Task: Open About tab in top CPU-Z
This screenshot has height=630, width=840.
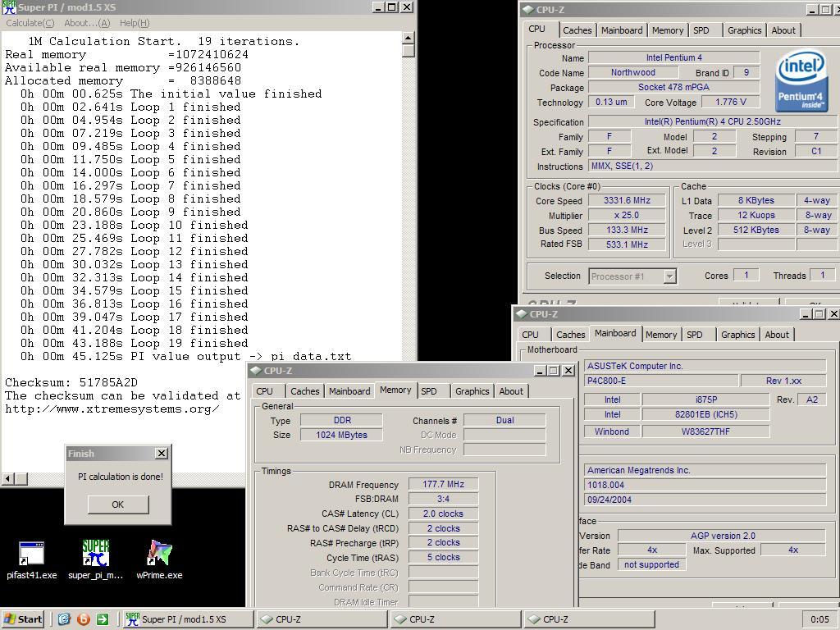Action: click(783, 30)
